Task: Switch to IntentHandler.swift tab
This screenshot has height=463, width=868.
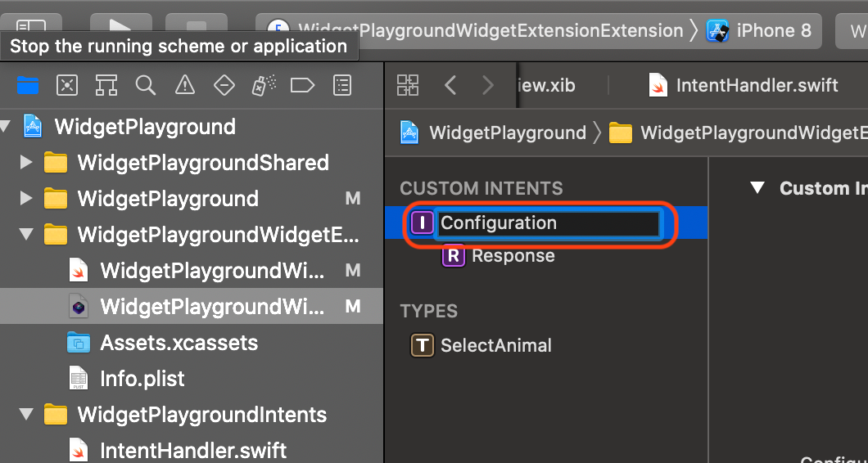Action: click(744, 85)
